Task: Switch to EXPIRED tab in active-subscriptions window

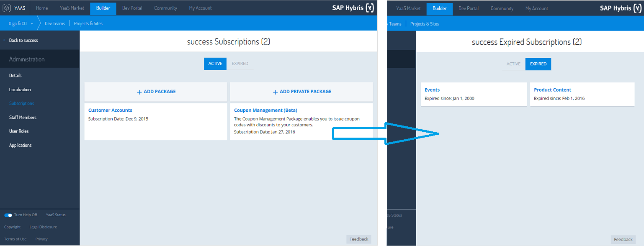Action: coord(240,64)
